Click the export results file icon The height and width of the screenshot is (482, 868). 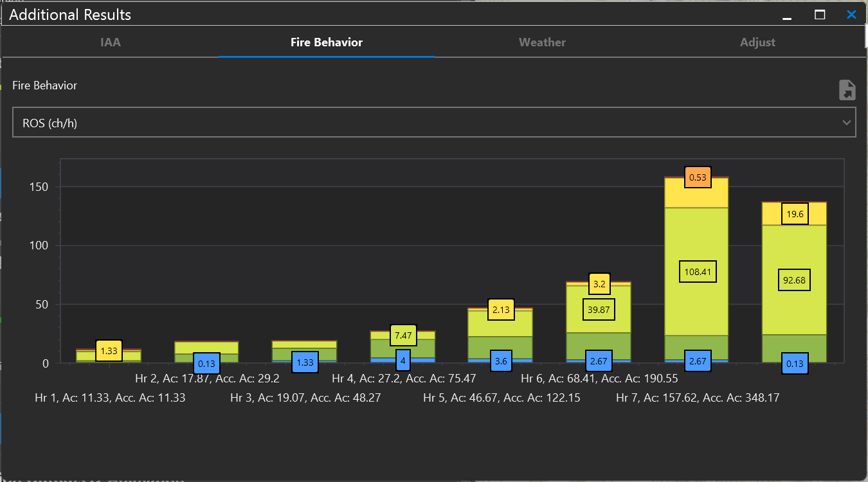pos(847,90)
